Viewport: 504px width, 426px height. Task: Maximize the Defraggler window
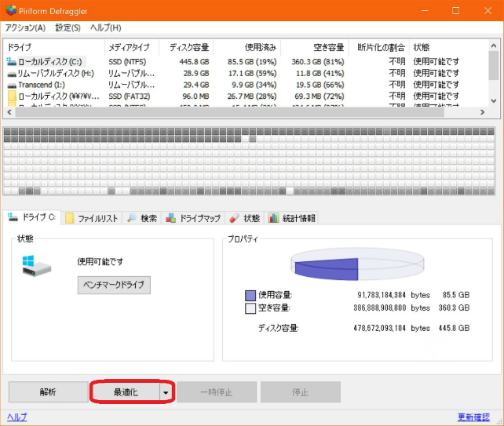(x=456, y=11)
